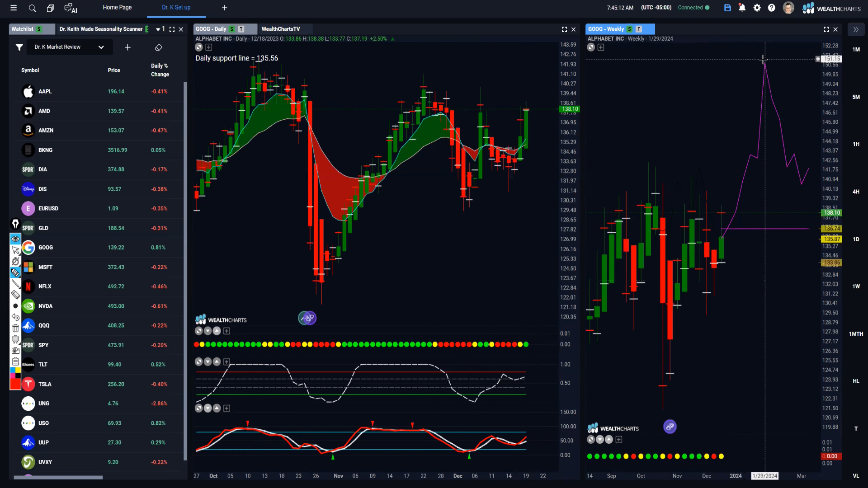868x488 pixels.
Task: Toggle the S link badge on the GOOG Daily tab
Action: pos(232,29)
